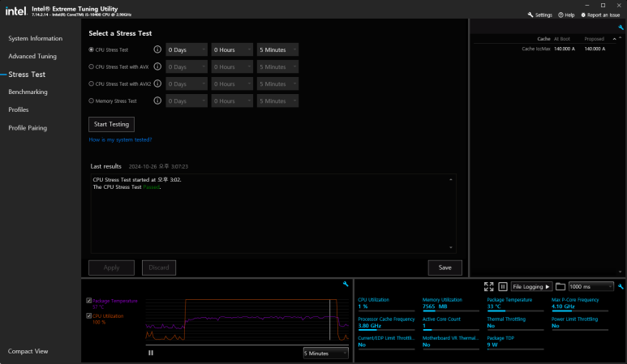Toggle the Package Temperature graph checkbox

click(x=88, y=301)
